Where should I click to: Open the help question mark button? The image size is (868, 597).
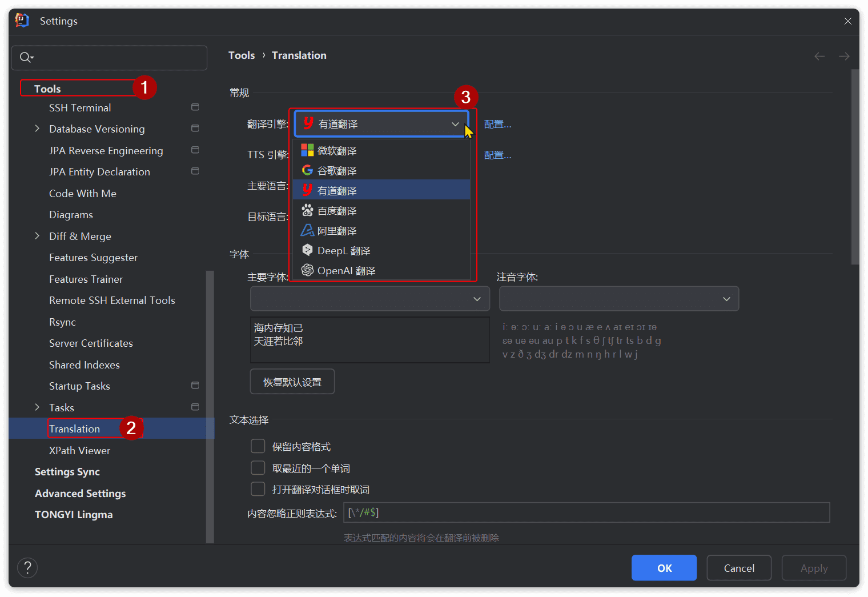coord(27,568)
